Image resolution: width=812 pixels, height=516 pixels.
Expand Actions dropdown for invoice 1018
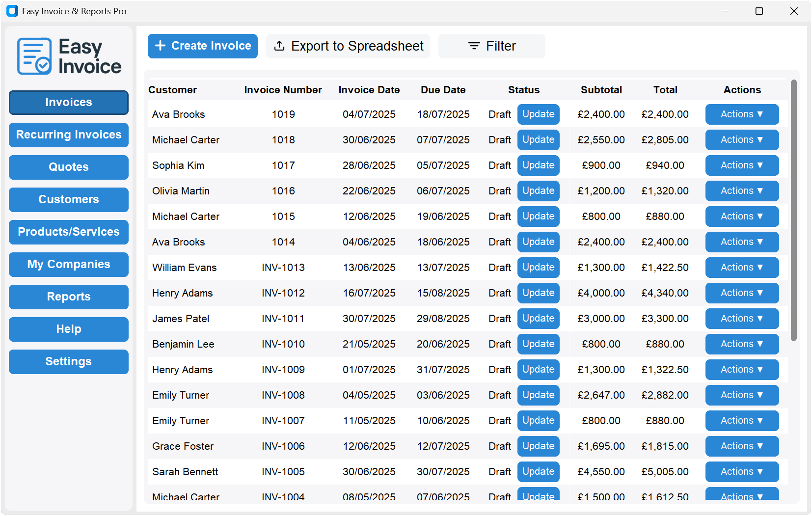pos(742,140)
